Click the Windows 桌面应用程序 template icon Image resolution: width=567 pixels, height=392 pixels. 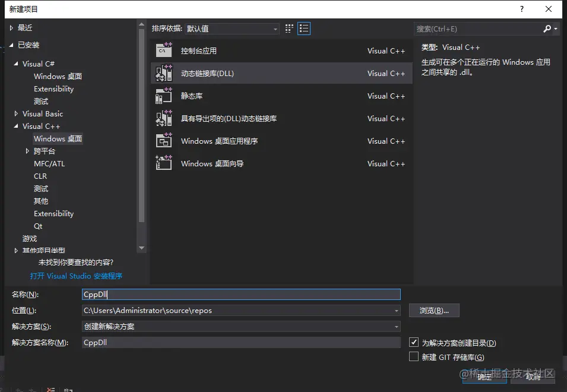(164, 141)
